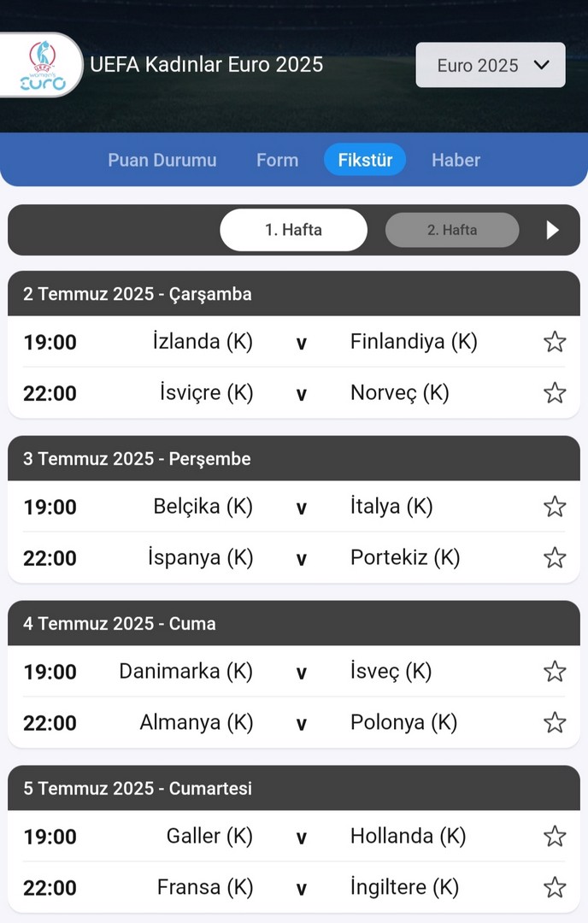Expand dropdown chevron next to Euro 2025
This screenshot has width=588, height=923.
click(x=542, y=65)
